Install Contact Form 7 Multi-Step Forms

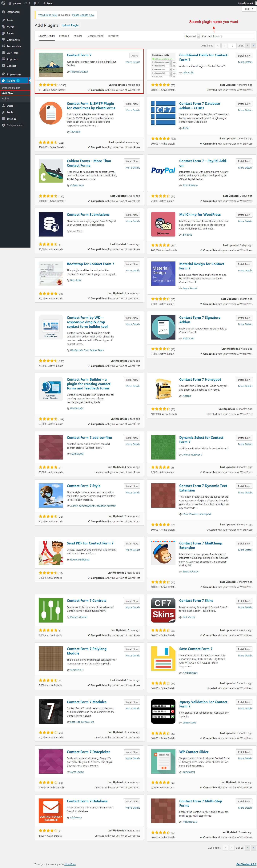pyautogui.click(x=244, y=801)
